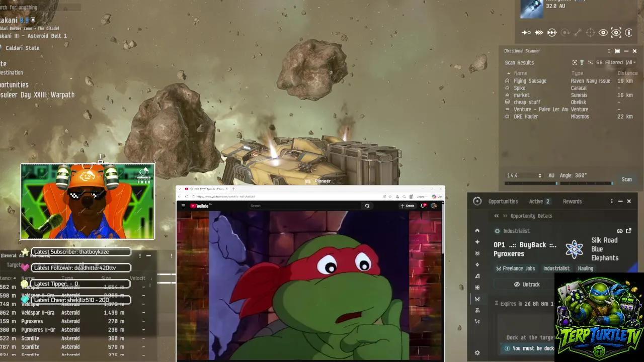Copy the opportunity link with chain icon
644x362 pixels.
tap(620, 231)
